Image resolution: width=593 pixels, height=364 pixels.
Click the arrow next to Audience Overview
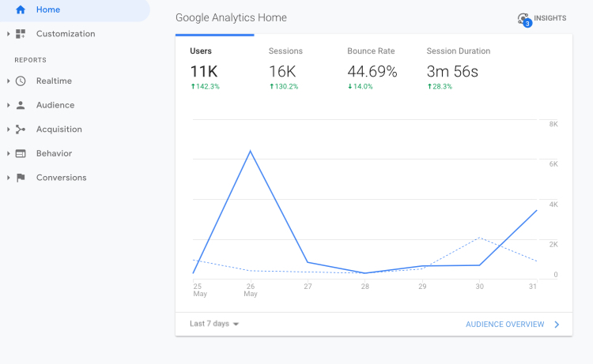[x=557, y=325]
